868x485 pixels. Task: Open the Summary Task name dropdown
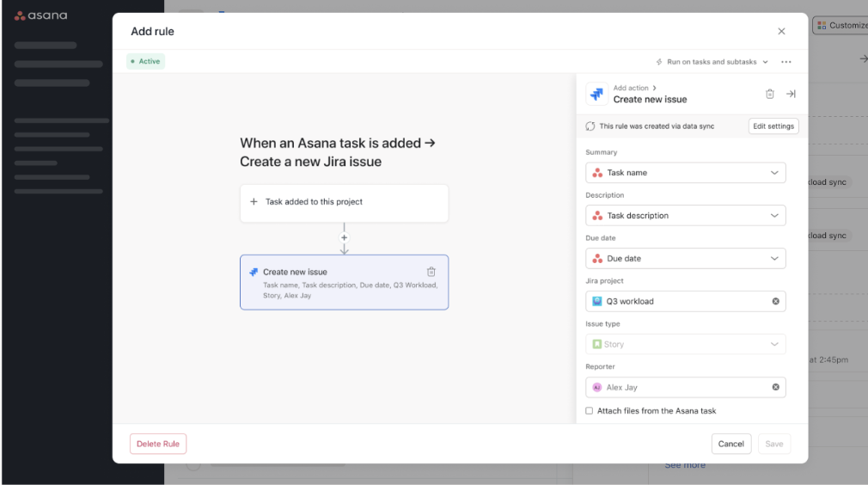click(685, 173)
